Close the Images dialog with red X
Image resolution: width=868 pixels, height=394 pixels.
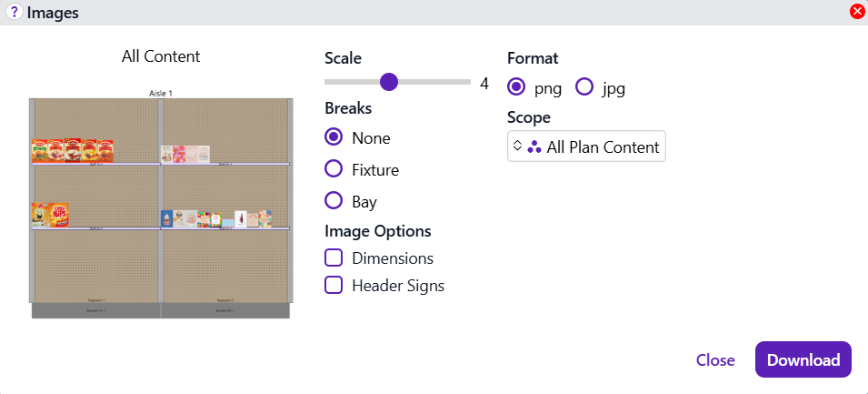[x=856, y=12]
